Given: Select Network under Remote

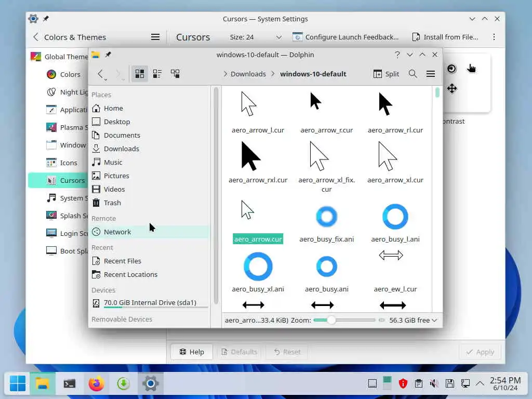Looking at the screenshot, I should (x=149, y=232).
